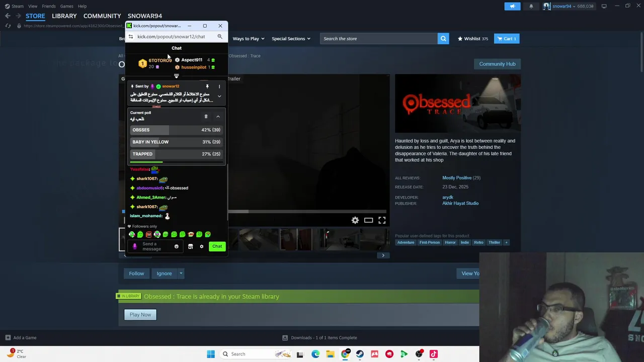
Task: Select the Horror tag
Action: pyautogui.click(x=450, y=242)
